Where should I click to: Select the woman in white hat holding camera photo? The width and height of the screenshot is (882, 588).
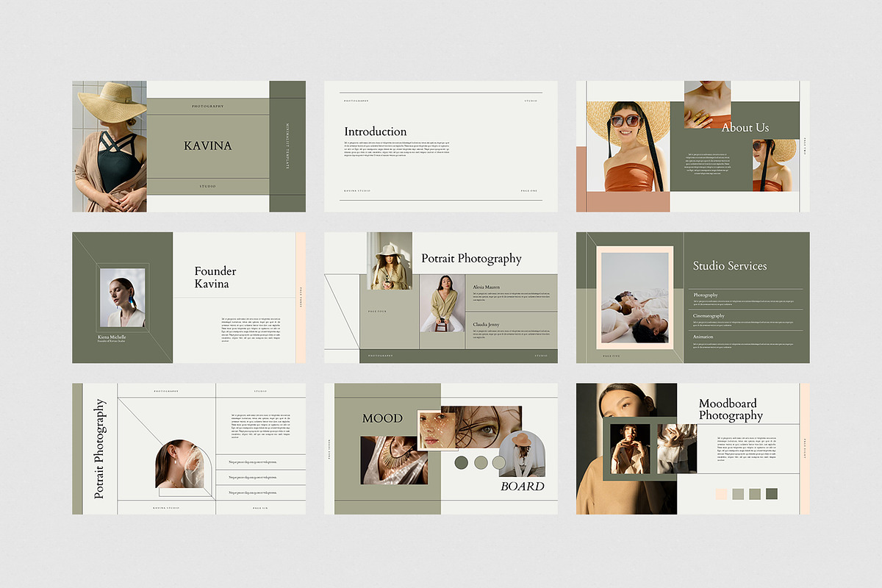(390, 261)
